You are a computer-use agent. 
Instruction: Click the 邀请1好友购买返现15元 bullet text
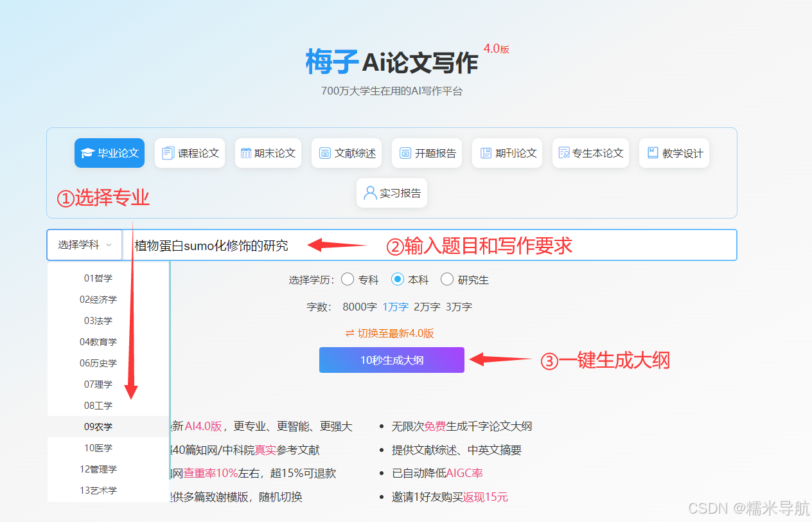tap(450, 497)
